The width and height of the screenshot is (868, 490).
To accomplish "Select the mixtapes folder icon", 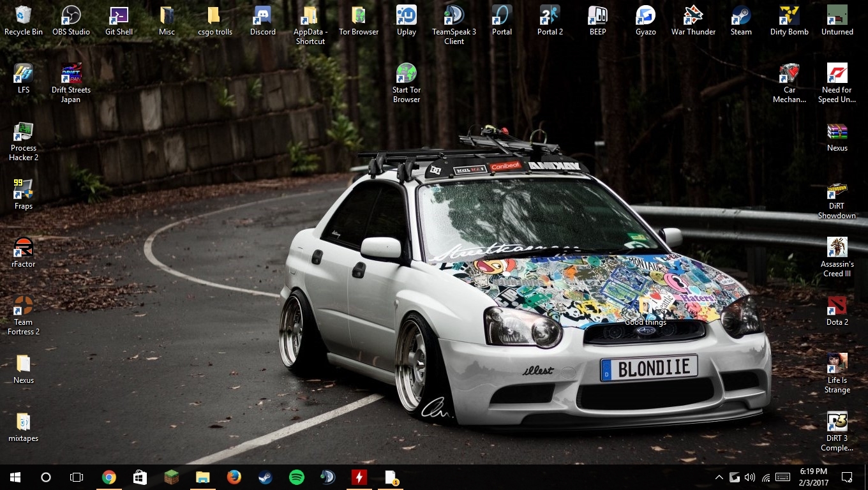I will 24,427.
